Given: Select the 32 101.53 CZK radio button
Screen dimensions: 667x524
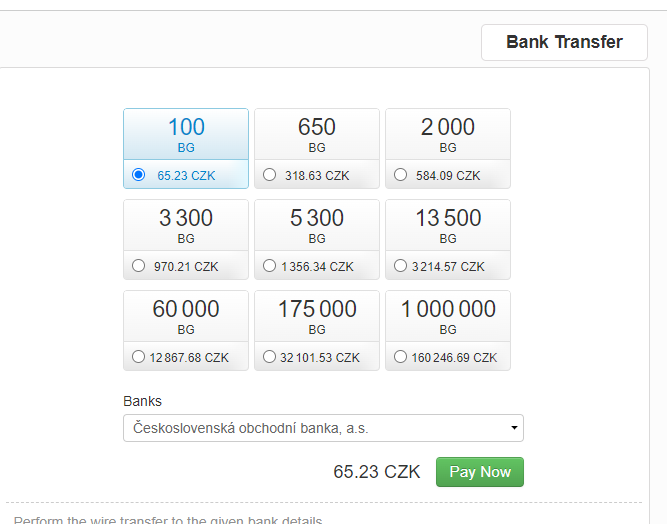Looking at the screenshot, I should point(269,356).
